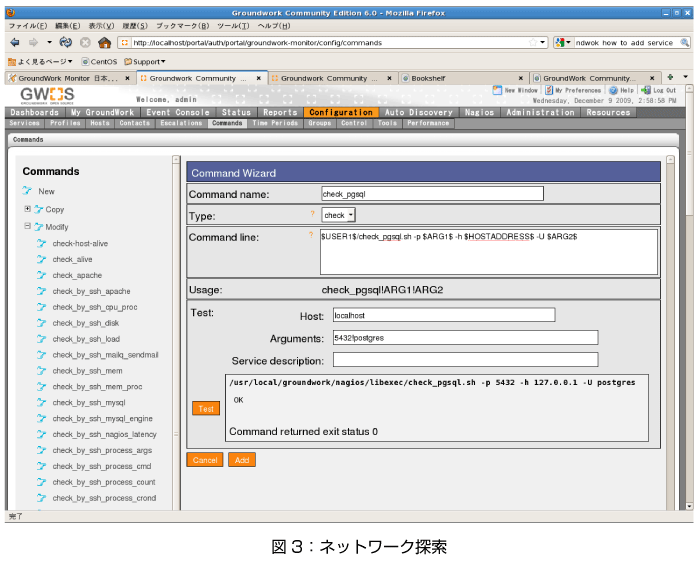Viewport: 700px width, 571px height.
Task: Click the question mark beside Command line
Action: [x=312, y=235]
